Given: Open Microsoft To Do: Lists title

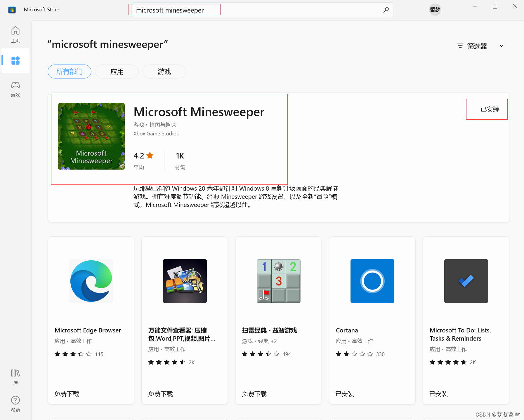Looking at the screenshot, I should tap(460, 334).
